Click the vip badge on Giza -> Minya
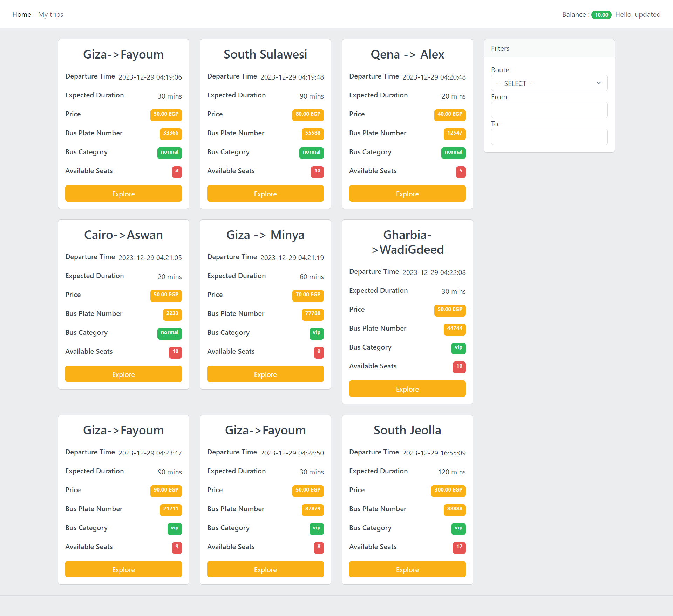This screenshot has width=673, height=616. (316, 333)
